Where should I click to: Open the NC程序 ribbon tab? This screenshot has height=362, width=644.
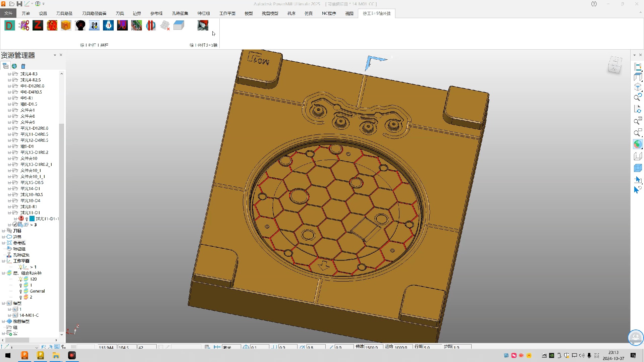pos(329,13)
